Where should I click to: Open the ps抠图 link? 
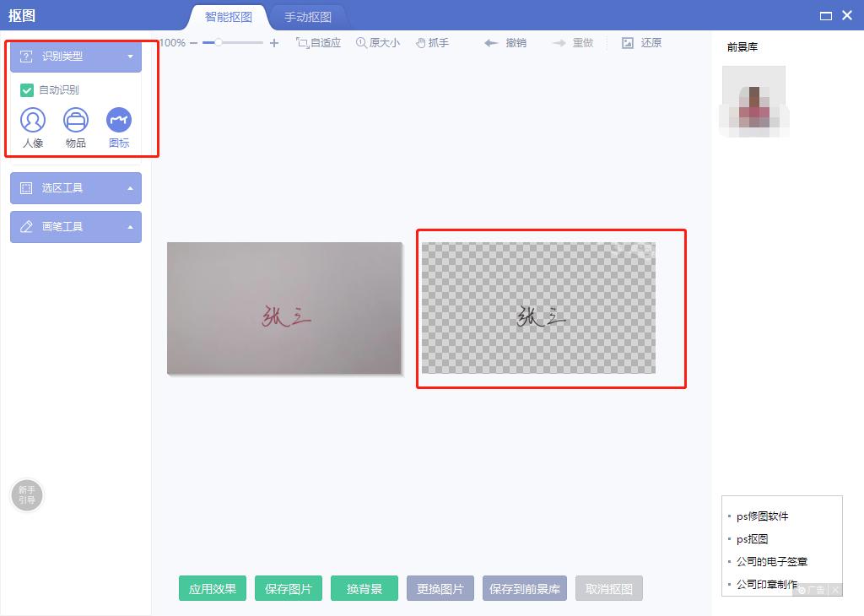coord(754,538)
